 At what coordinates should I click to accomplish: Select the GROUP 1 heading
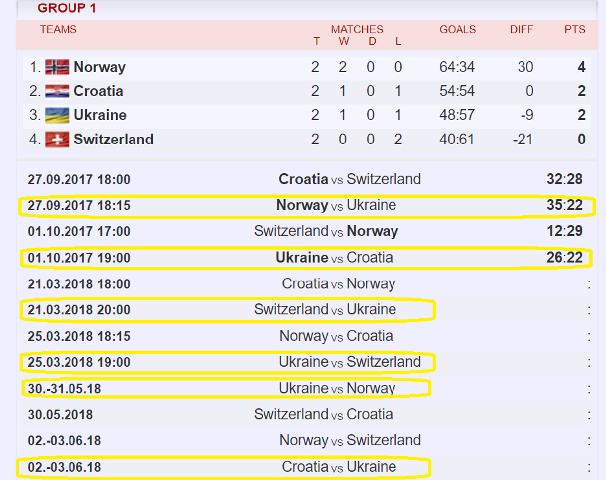point(66,8)
